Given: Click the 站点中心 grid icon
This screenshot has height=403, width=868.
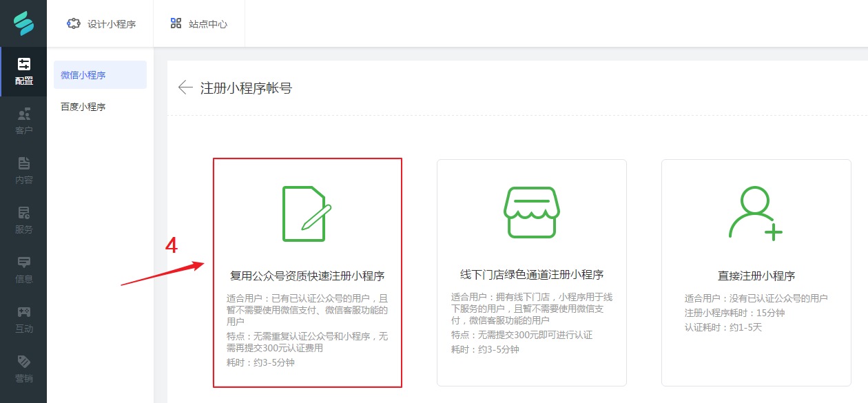Looking at the screenshot, I should click(176, 23).
